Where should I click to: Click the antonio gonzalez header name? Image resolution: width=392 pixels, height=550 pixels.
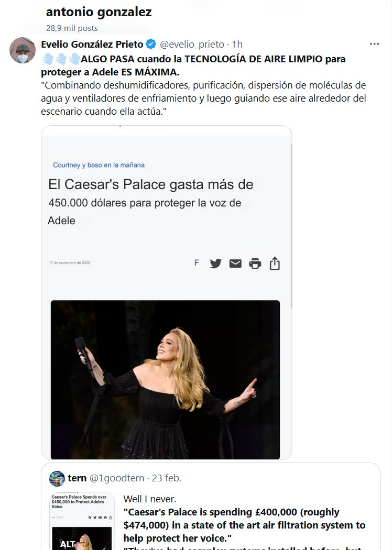coord(99,12)
